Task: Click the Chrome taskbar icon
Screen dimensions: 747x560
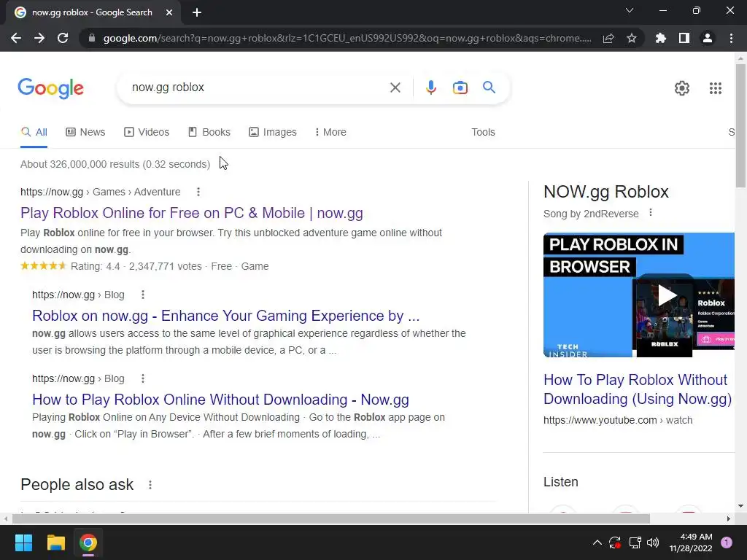Action: click(88, 542)
